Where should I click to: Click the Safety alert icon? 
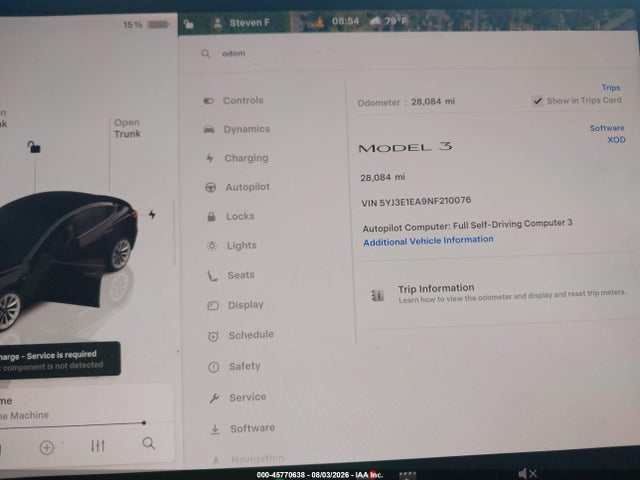pyautogui.click(x=214, y=367)
